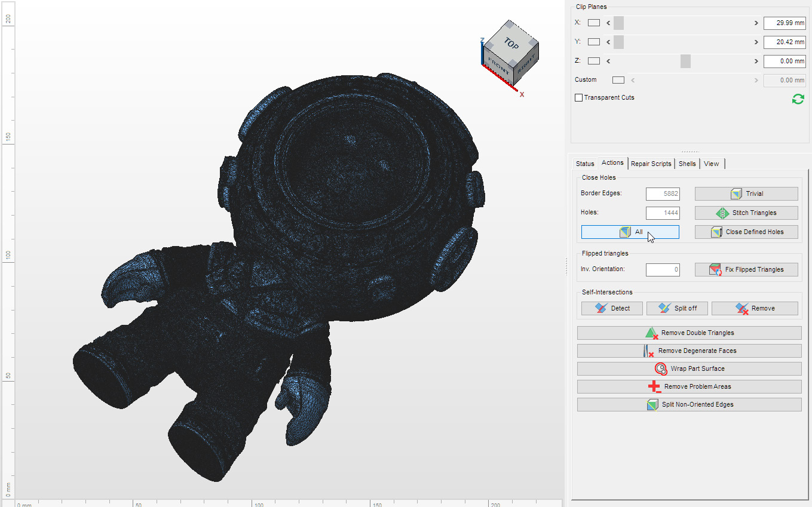Click left arrow of X clip plane
The image size is (812, 507).
tap(608, 23)
